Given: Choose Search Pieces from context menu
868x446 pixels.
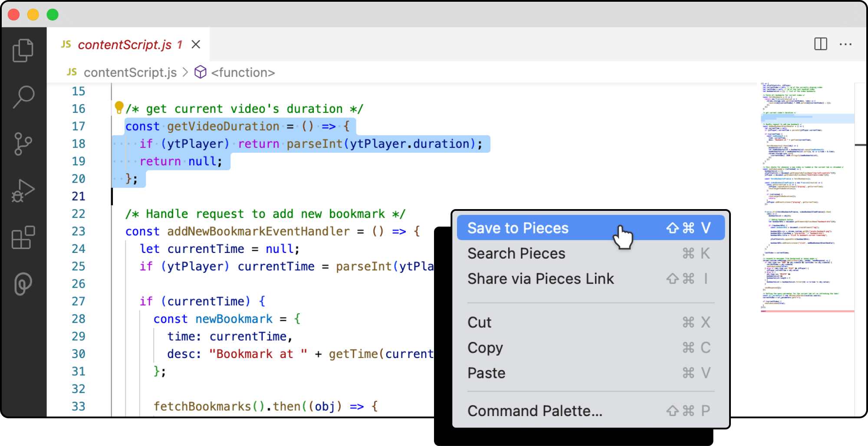Looking at the screenshot, I should point(591,253).
